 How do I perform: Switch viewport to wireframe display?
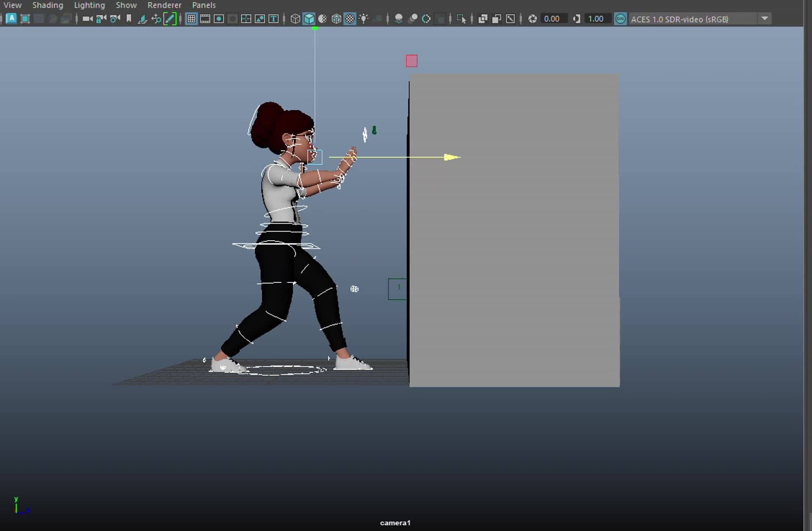294,19
